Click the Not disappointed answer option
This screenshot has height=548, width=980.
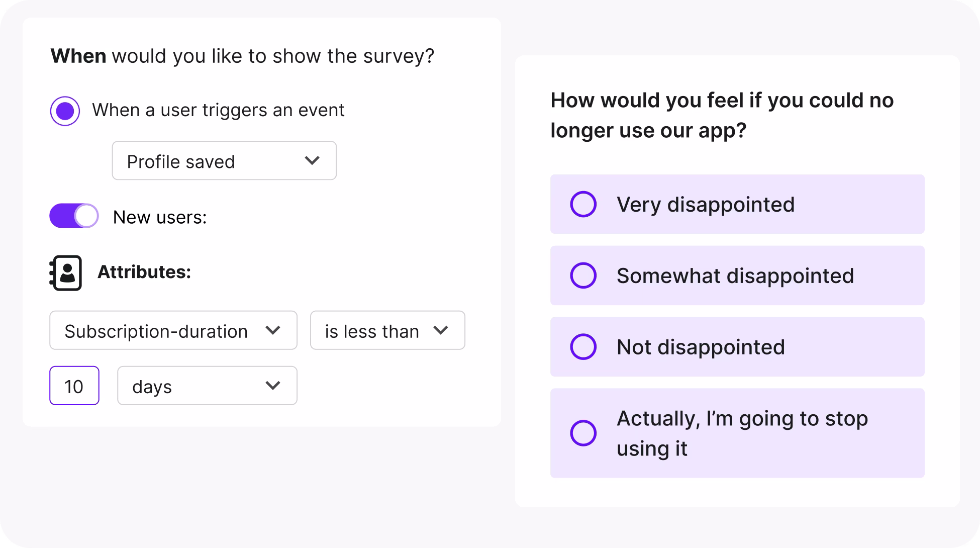(737, 347)
